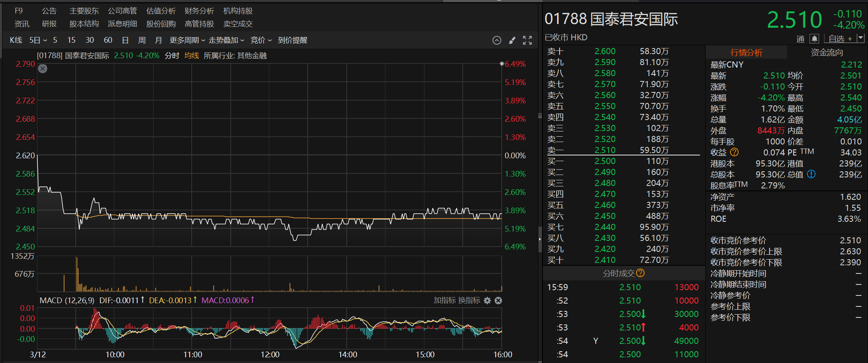Viewport: 868px width, 363px height.
Task: Open the chart drawing brush tool
Action: click(x=512, y=40)
